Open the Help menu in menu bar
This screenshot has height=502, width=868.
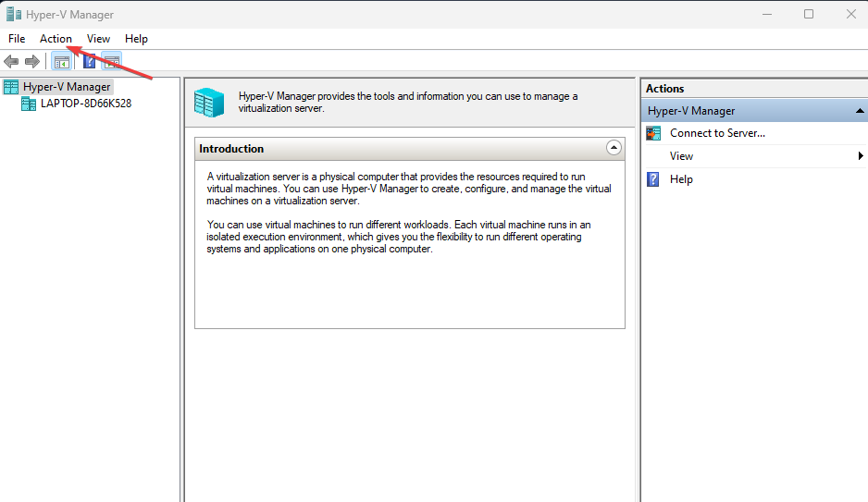point(136,39)
